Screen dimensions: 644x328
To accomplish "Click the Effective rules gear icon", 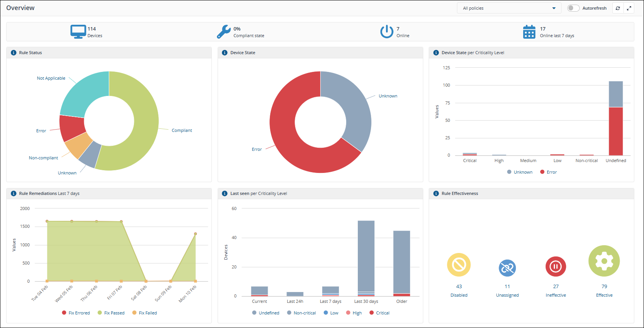I will [604, 261].
